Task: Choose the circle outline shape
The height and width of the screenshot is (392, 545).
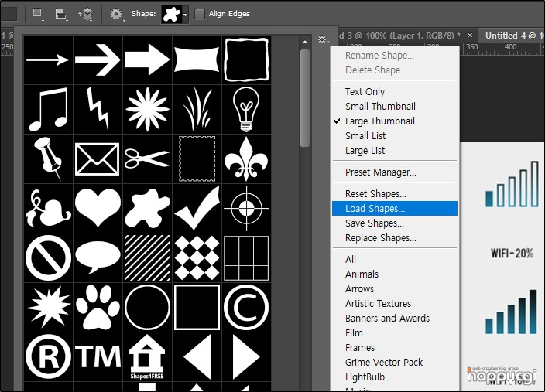Action: pos(147,307)
